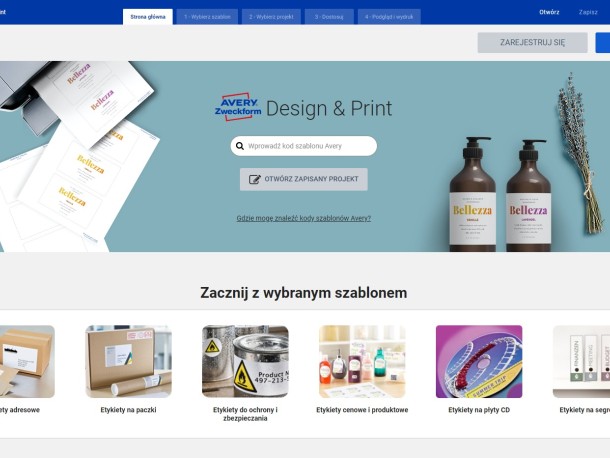Select the Etykiety do ochrony i zabezpieczania thumbnail
The height and width of the screenshot is (458, 610).
click(x=245, y=361)
